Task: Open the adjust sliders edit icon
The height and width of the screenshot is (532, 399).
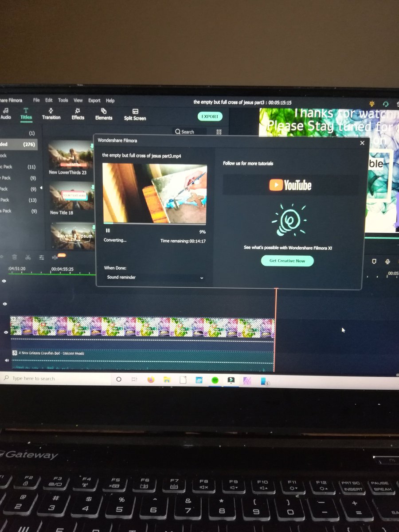Action: click(x=41, y=257)
